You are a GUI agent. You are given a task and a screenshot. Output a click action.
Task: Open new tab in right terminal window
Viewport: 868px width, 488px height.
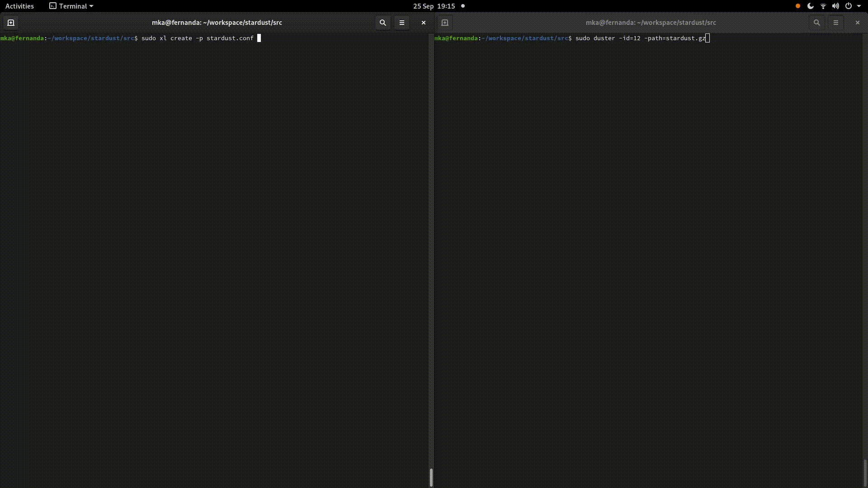445,23
